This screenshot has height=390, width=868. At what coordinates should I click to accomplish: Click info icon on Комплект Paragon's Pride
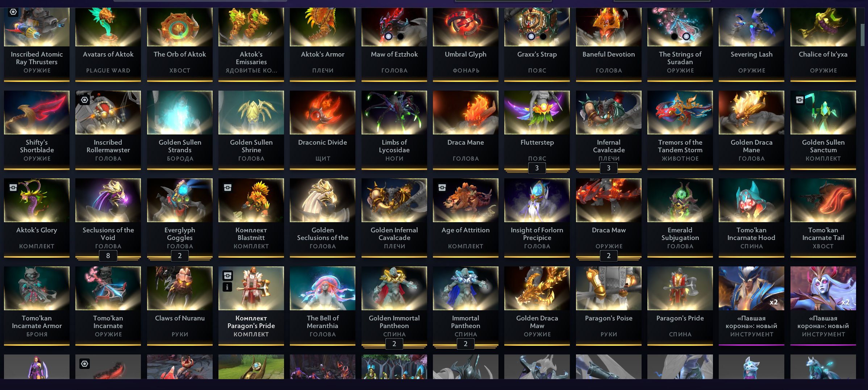pyautogui.click(x=227, y=287)
